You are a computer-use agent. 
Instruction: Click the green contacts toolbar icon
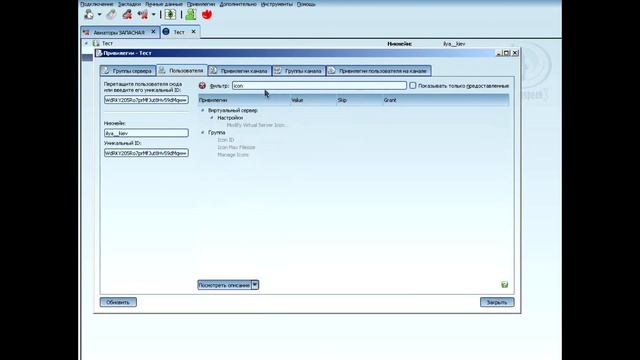pos(191,15)
